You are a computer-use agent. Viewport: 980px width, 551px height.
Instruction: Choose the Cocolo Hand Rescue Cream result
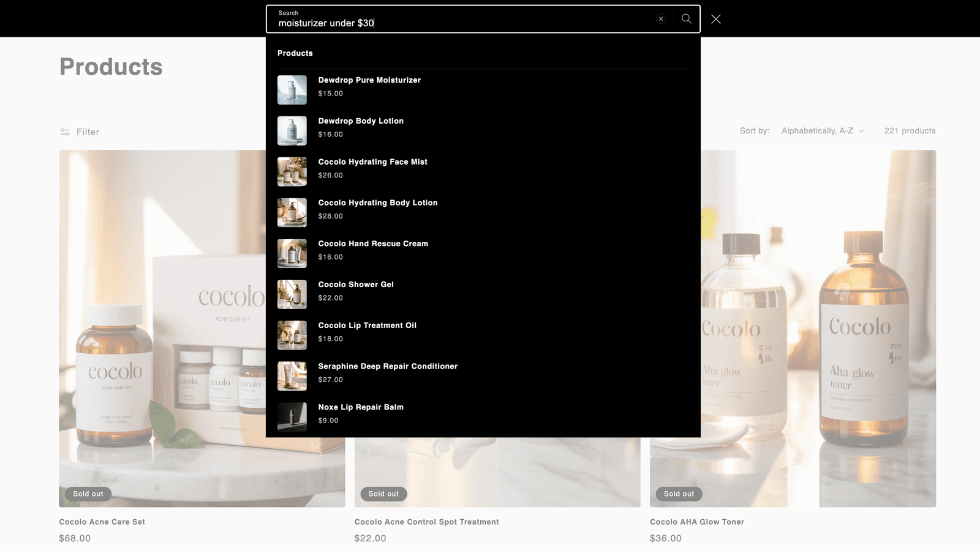483,253
